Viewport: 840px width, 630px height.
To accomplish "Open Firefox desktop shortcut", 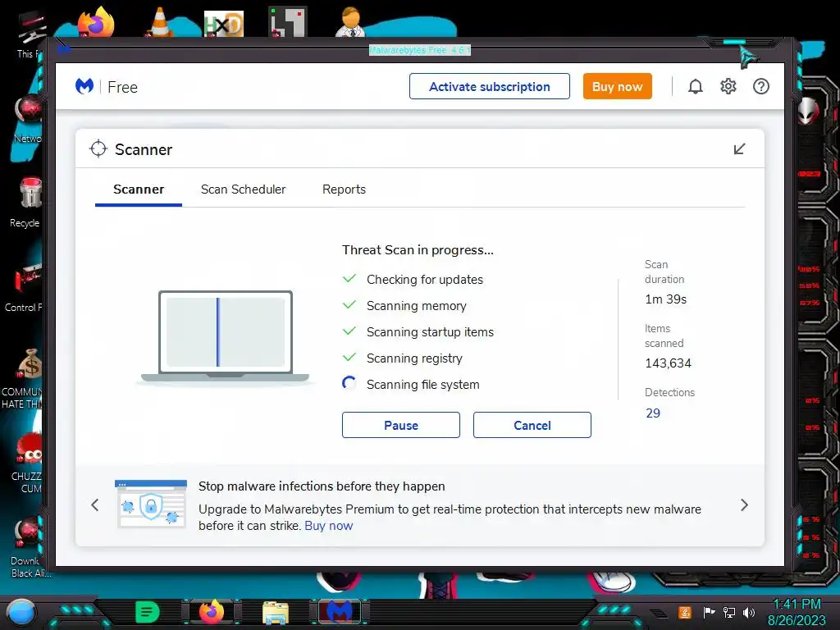I will coord(97,21).
